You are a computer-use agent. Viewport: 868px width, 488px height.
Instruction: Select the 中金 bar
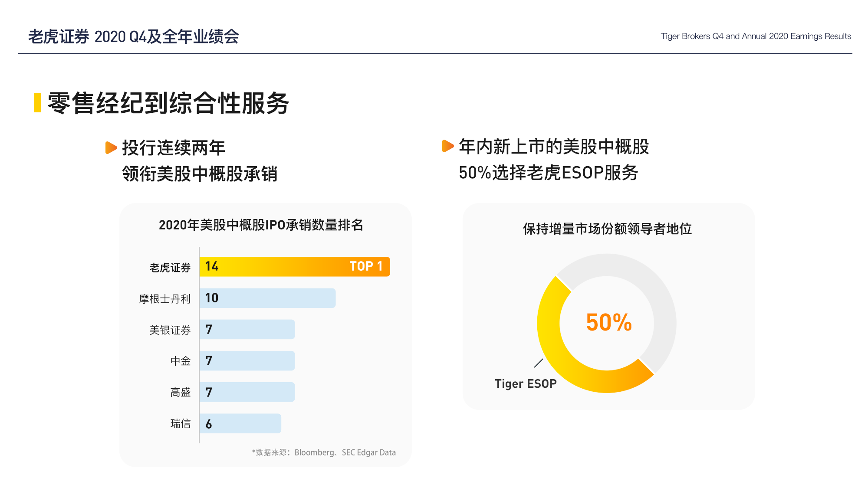click(247, 360)
